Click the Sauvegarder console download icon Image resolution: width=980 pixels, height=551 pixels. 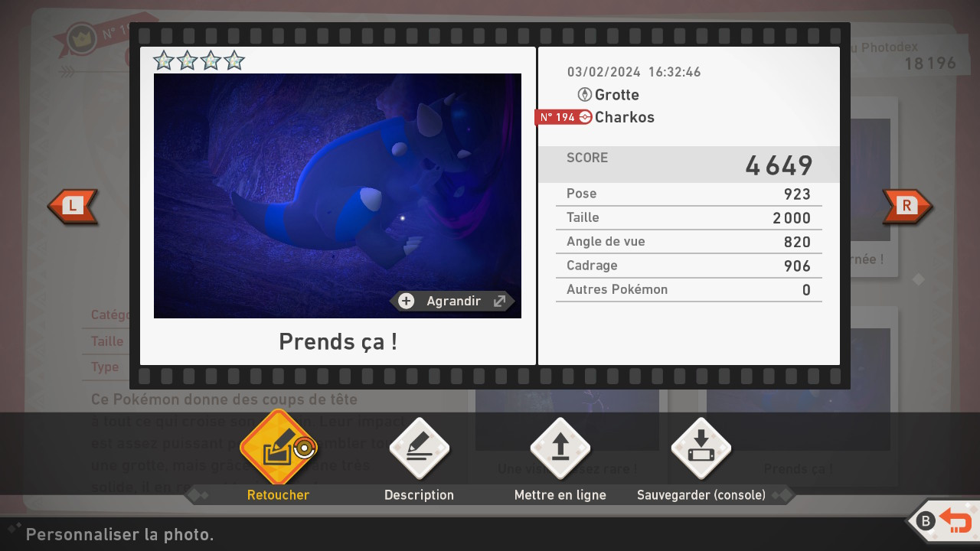(701, 448)
